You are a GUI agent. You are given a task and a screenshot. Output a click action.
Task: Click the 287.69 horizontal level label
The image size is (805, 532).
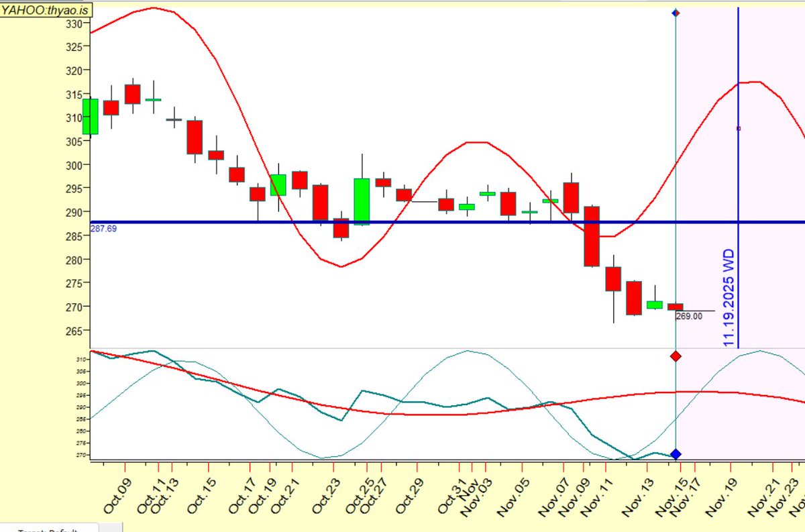[103, 229]
